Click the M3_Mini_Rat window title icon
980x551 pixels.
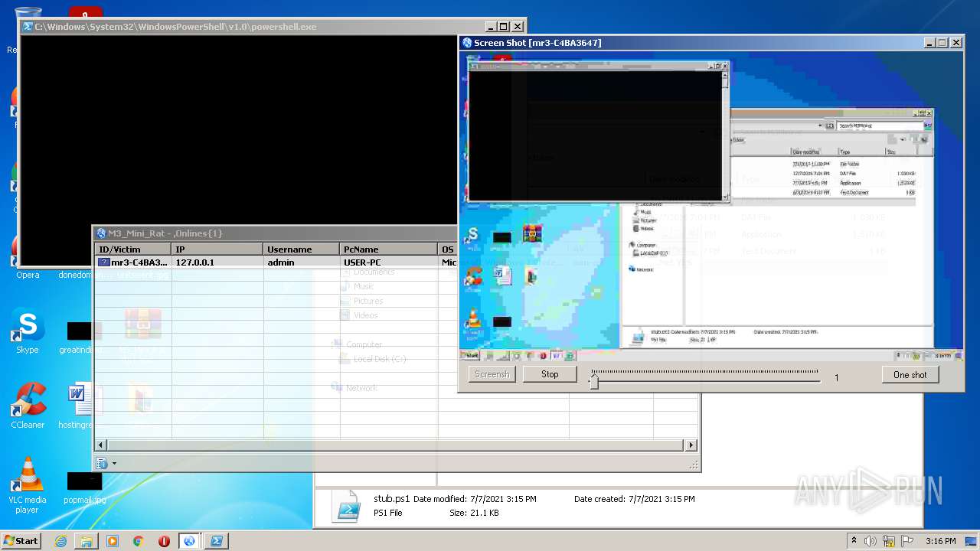tap(101, 233)
